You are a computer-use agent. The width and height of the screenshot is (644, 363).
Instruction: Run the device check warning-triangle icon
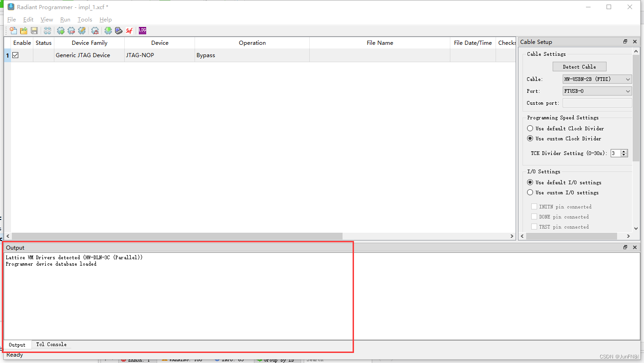pos(95,31)
